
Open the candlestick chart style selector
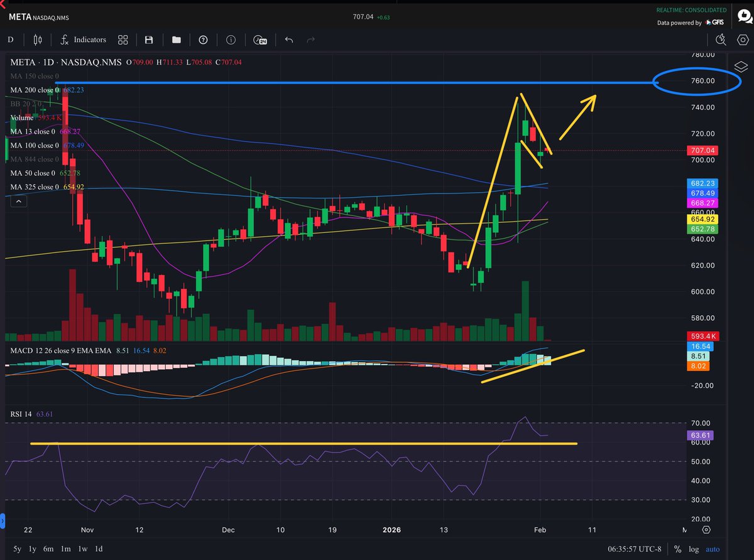38,40
